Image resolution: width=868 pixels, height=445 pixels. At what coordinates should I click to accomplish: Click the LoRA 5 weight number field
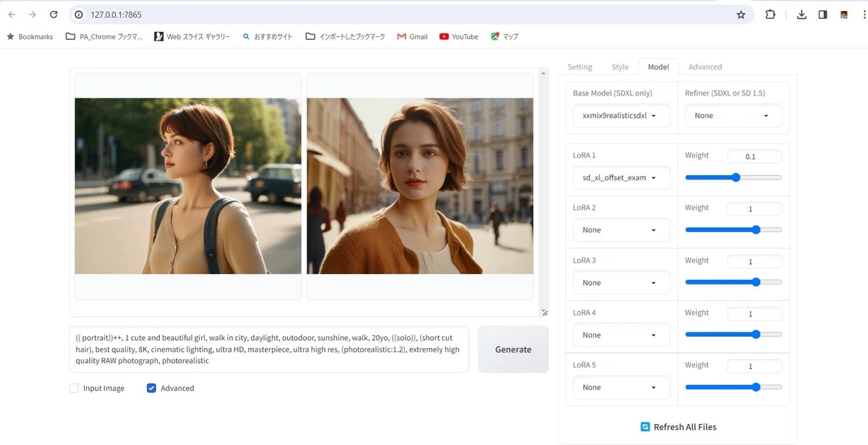pyautogui.click(x=754, y=366)
